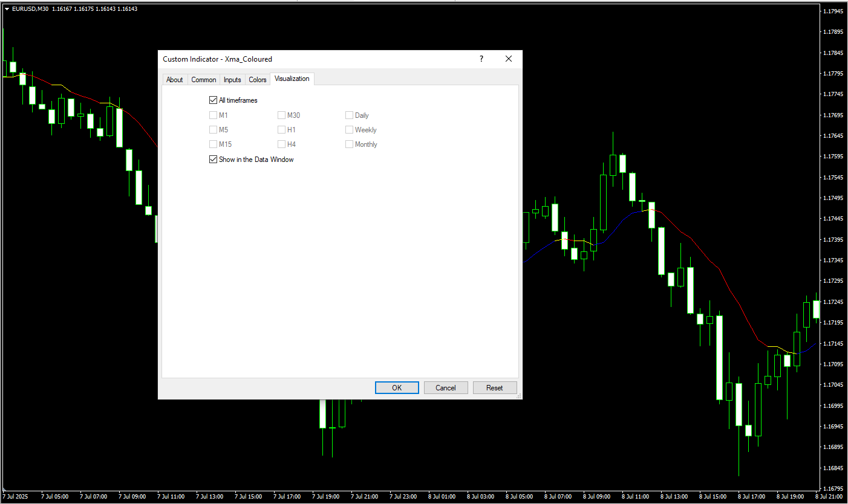Click the triangle arrow beside EURUSD,M30
This screenshot has width=848, height=504.
pos(7,9)
